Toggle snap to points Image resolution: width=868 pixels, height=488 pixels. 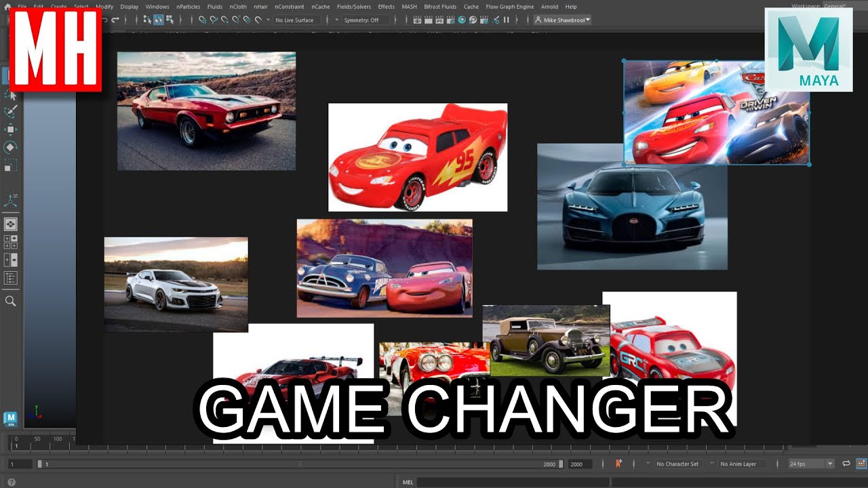[224, 20]
